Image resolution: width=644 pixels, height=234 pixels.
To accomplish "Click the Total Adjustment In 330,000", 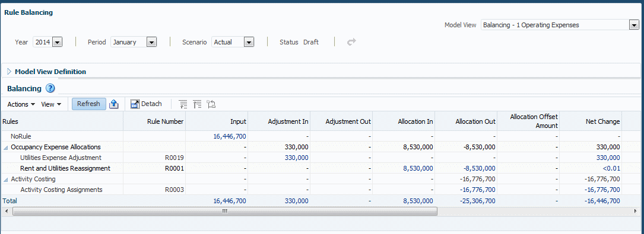I will 297,201.
